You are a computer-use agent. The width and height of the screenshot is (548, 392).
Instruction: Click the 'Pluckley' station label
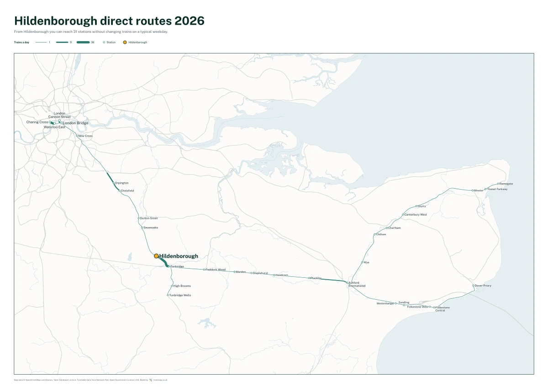(316, 278)
